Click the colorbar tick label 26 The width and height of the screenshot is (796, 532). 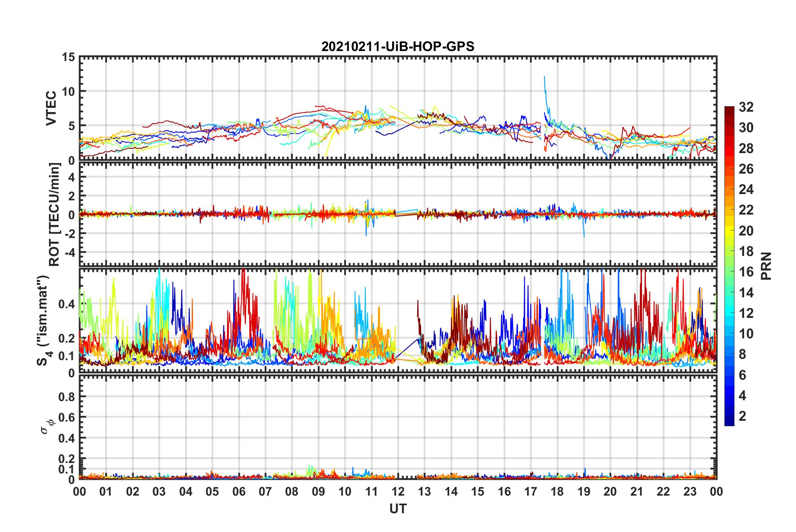pos(746,169)
